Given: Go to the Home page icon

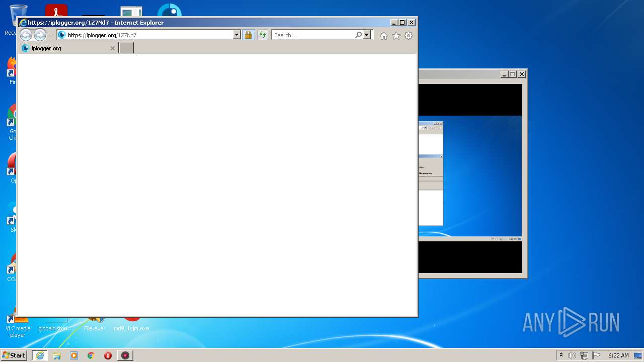Looking at the screenshot, I should 384,36.
